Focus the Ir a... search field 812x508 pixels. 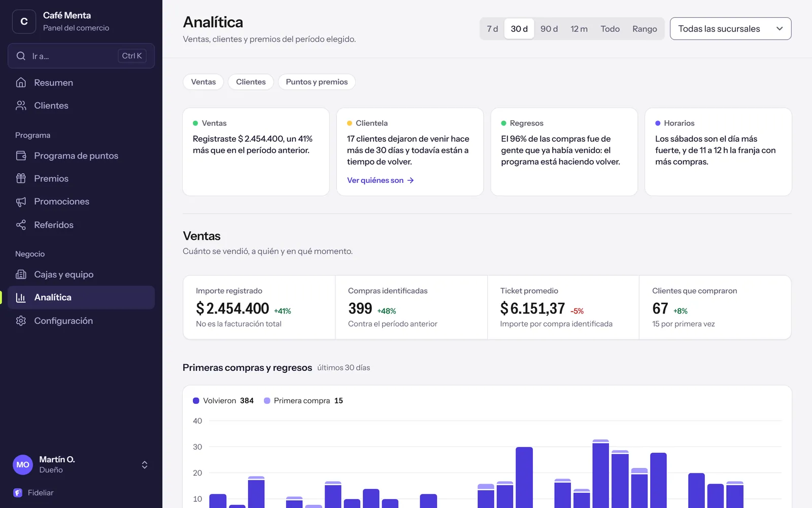[x=81, y=56]
